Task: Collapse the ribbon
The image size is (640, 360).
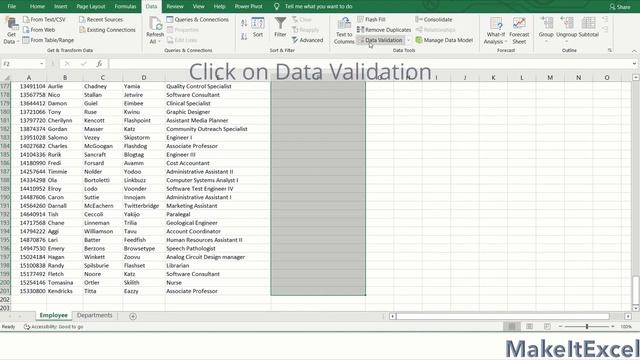Action: [634, 51]
